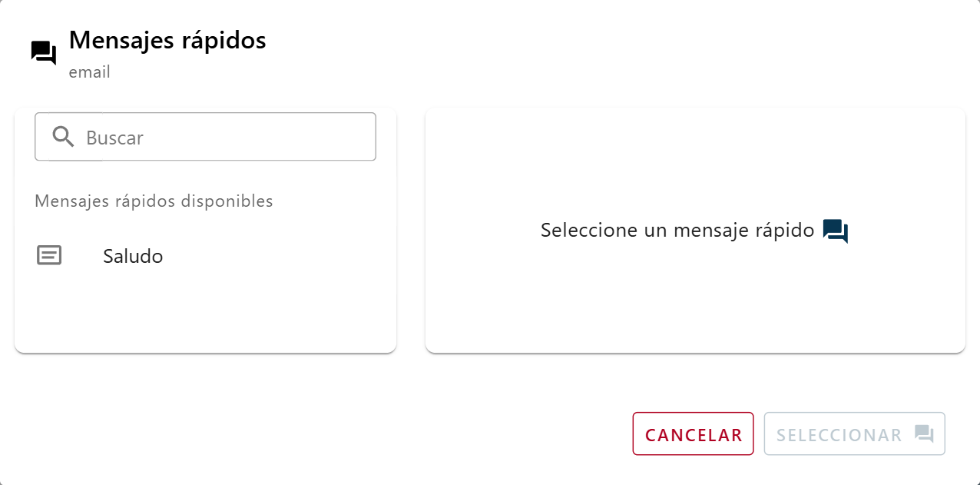
Task: Click the chat icon after Seleccione un mensaje rápido
Action: click(835, 230)
